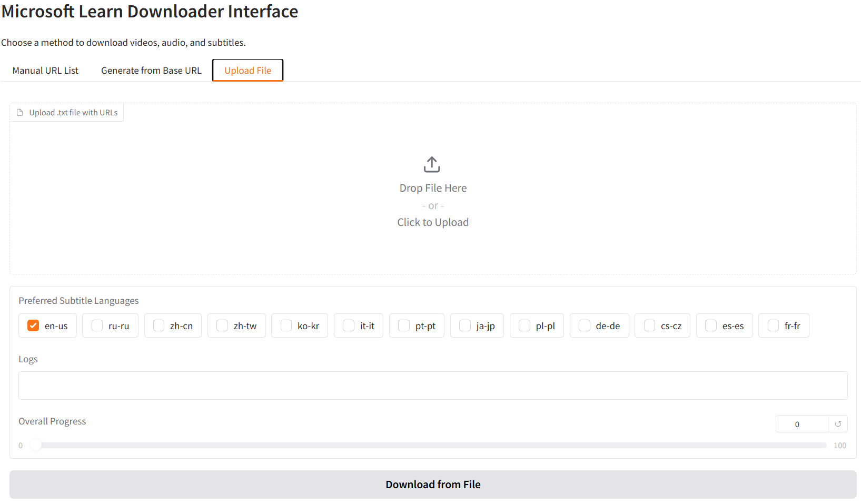Tick the pt-pt subtitle checkbox
The image size is (861, 504).
click(404, 325)
